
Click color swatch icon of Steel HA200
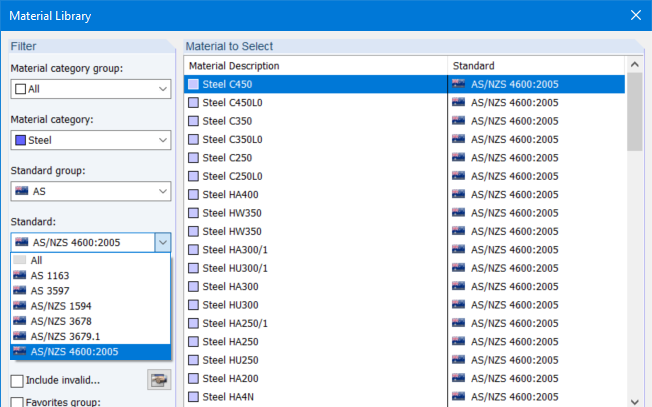click(193, 378)
